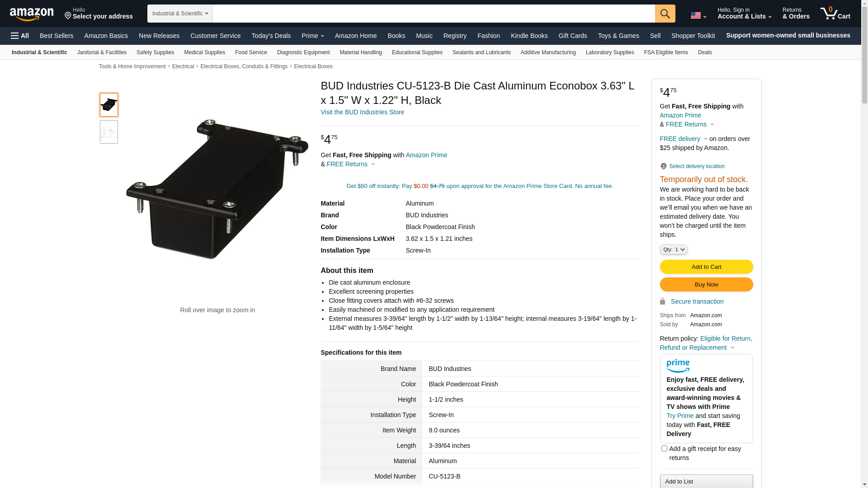Image resolution: width=868 pixels, height=488 pixels.
Task: Click the delivery location pin icon
Action: click(x=663, y=166)
